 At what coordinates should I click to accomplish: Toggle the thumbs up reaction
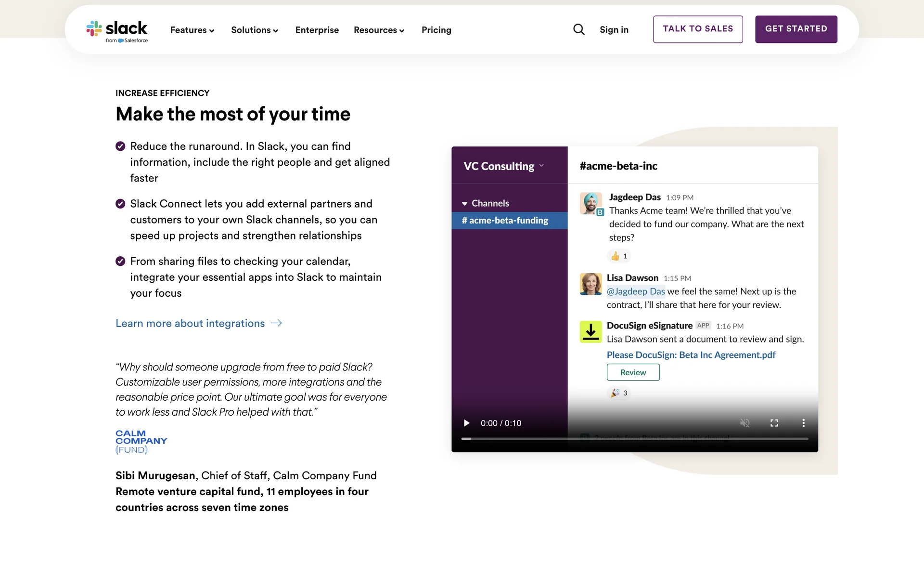[x=619, y=256]
